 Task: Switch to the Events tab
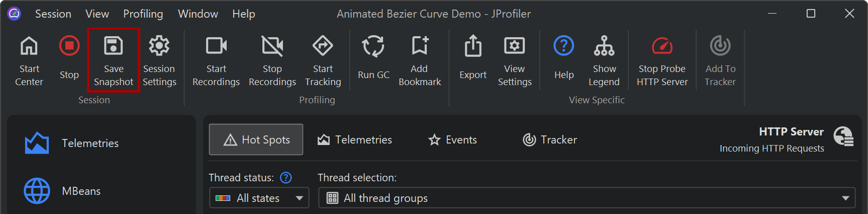click(x=452, y=139)
